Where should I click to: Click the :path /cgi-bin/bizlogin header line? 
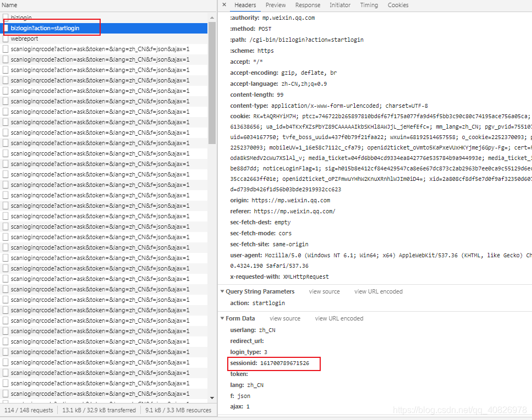pyautogui.click(x=297, y=40)
